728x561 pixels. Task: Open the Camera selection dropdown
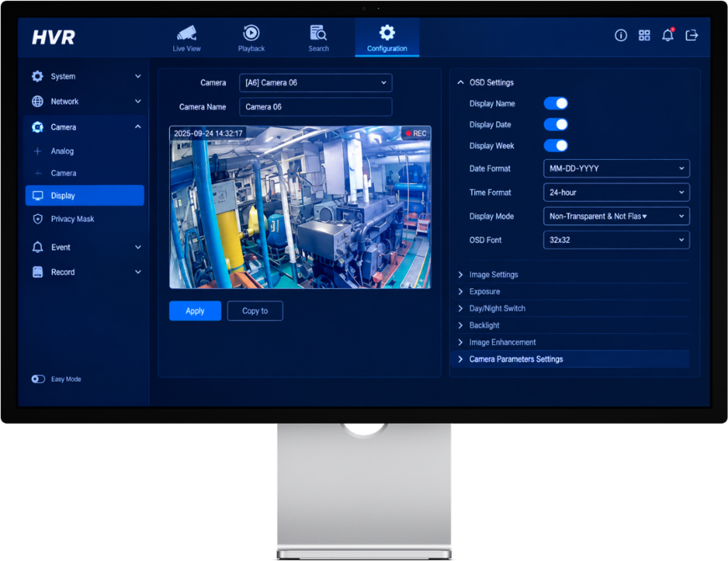(x=315, y=83)
